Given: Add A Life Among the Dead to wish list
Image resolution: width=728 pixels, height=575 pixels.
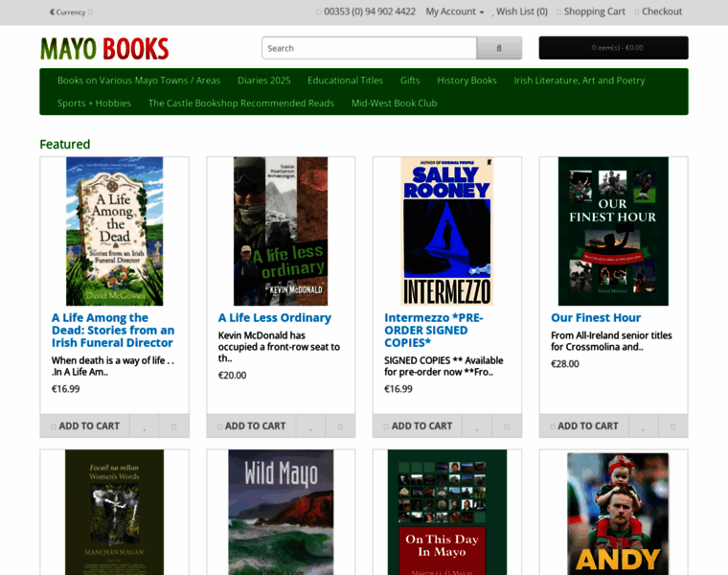Looking at the screenshot, I should pos(145,425).
